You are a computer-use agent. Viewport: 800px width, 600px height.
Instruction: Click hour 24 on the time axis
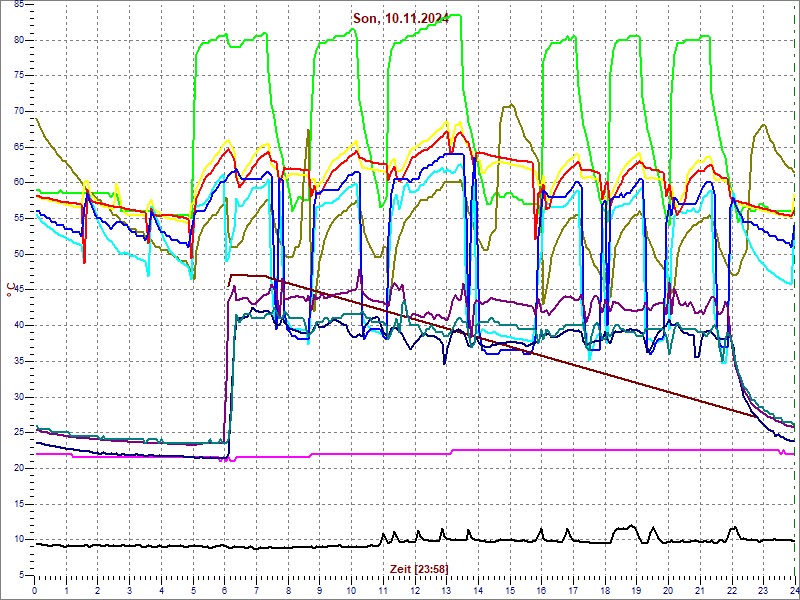[794, 589]
